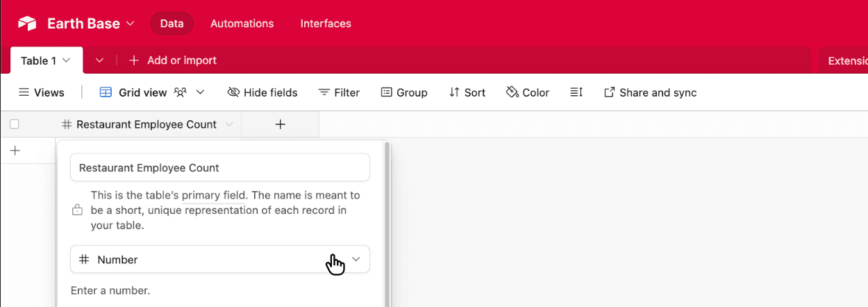Image resolution: width=868 pixels, height=307 pixels.
Task: Click the Airtable logo icon
Action: coord(27,24)
